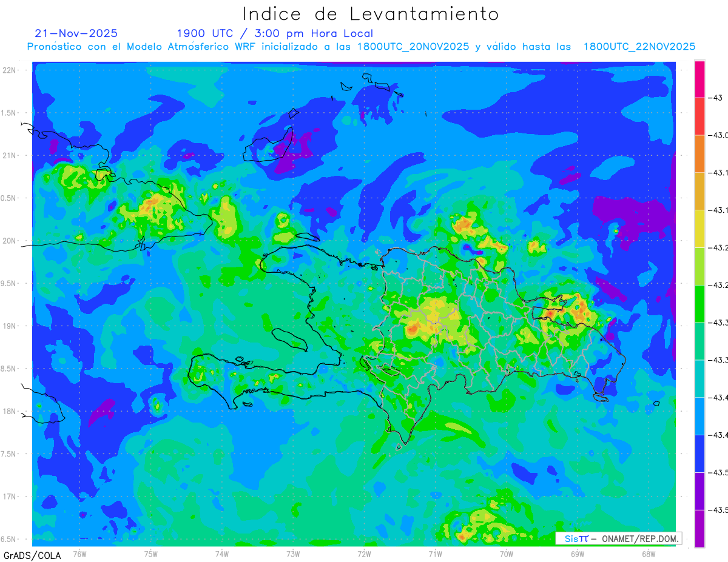Click the '0.5N' latitude label

tap(9, 198)
